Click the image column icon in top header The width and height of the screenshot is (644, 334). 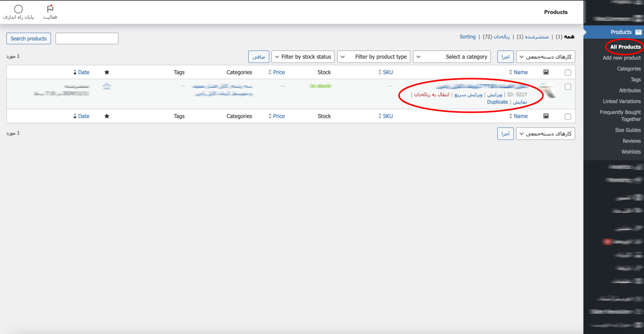click(x=546, y=72)
